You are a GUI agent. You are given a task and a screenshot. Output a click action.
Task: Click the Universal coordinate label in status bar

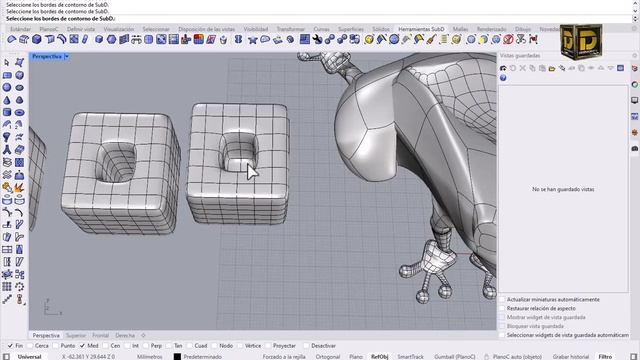[x=29, y=357]
